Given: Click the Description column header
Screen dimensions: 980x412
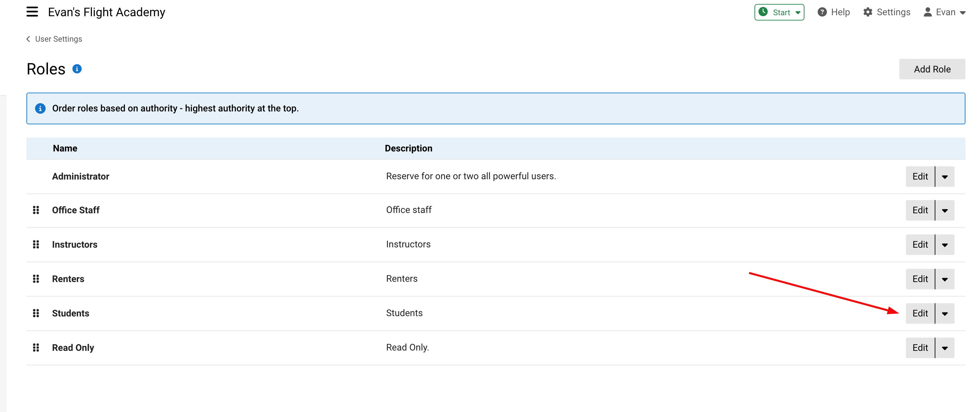Looking at the screenshot, I should (409, 148).
